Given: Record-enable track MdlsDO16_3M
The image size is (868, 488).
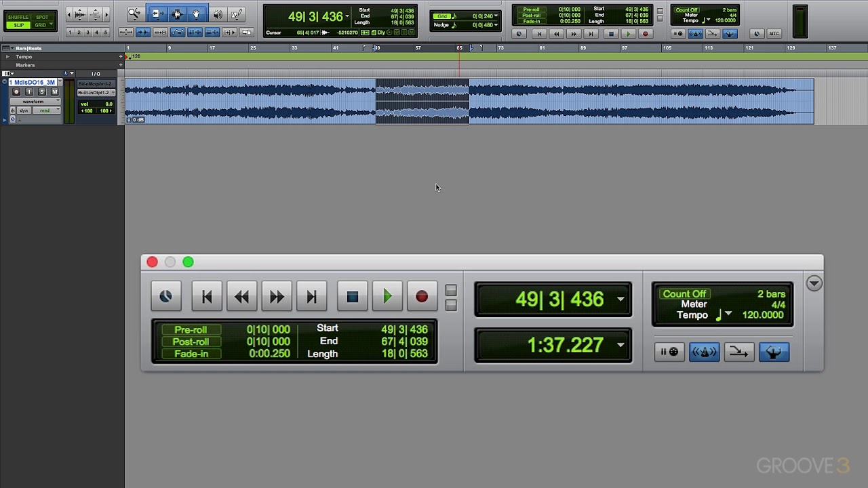Looking at the screenshot, I should [16, 92].
